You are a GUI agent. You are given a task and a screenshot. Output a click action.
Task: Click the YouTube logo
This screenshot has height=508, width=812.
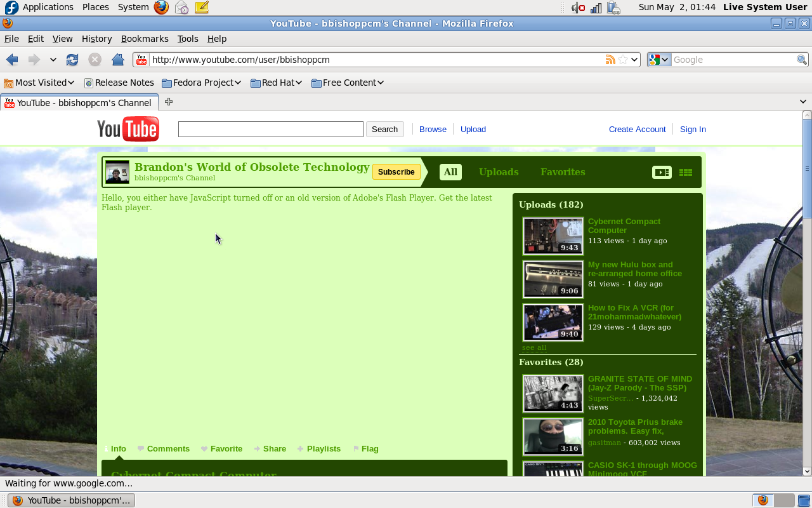click(x=128, y=129)
